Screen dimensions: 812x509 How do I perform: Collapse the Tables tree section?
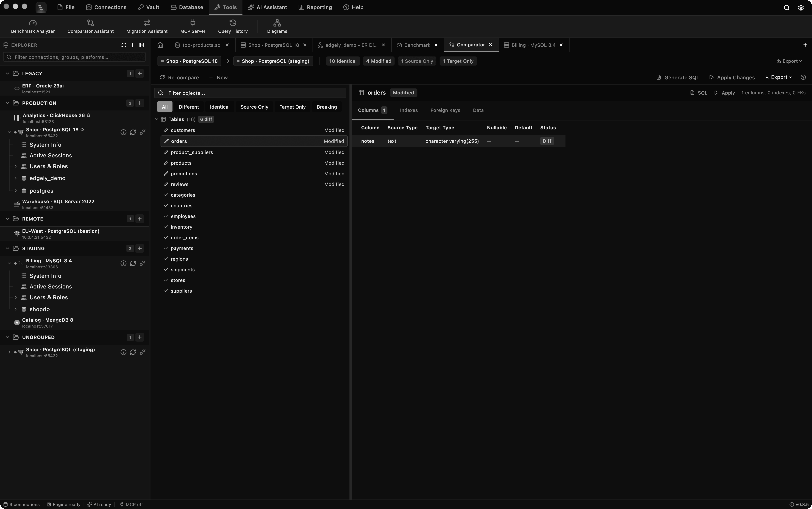pyautogui.click(x=157, y=119)
